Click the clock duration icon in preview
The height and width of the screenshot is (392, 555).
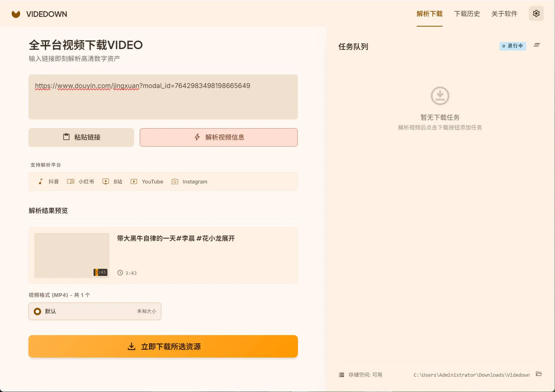(120, 273)
